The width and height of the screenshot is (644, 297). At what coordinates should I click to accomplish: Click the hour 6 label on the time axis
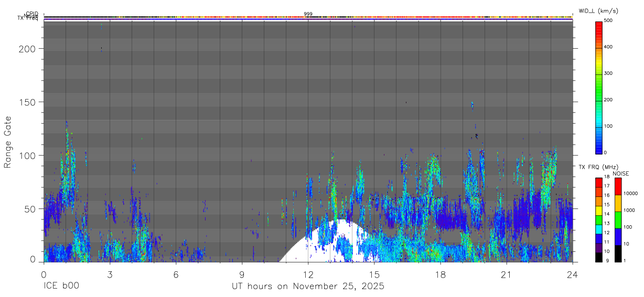pos(176,275)
